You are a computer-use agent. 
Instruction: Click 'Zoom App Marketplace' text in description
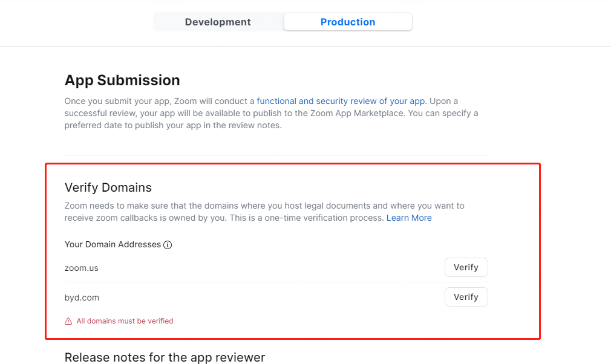(361, 113)
